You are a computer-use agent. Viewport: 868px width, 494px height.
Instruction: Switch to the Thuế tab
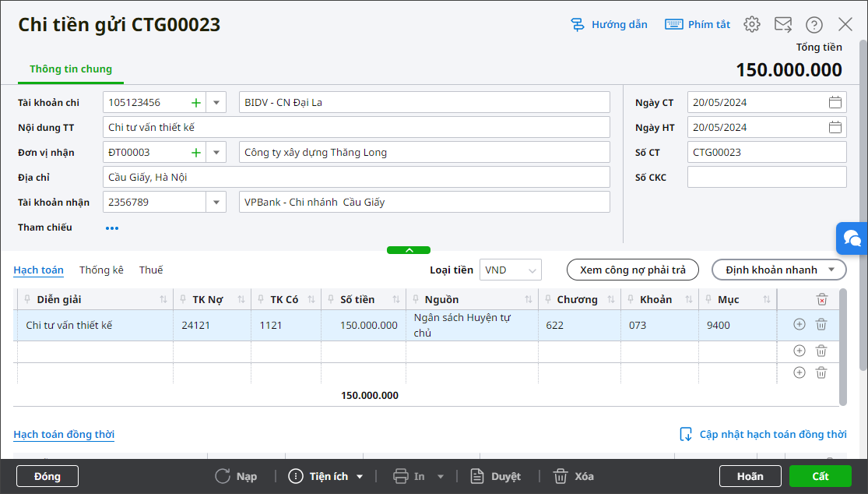(x=151, y=270)
